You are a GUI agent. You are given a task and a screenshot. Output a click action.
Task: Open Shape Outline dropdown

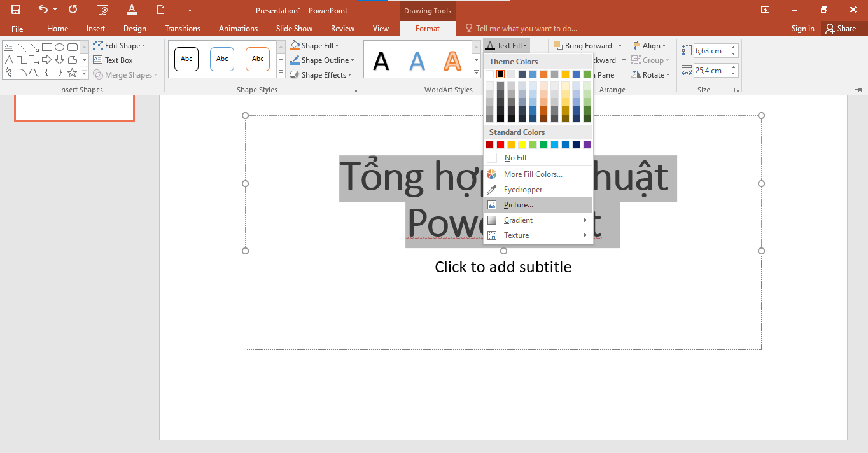(322, 60)
